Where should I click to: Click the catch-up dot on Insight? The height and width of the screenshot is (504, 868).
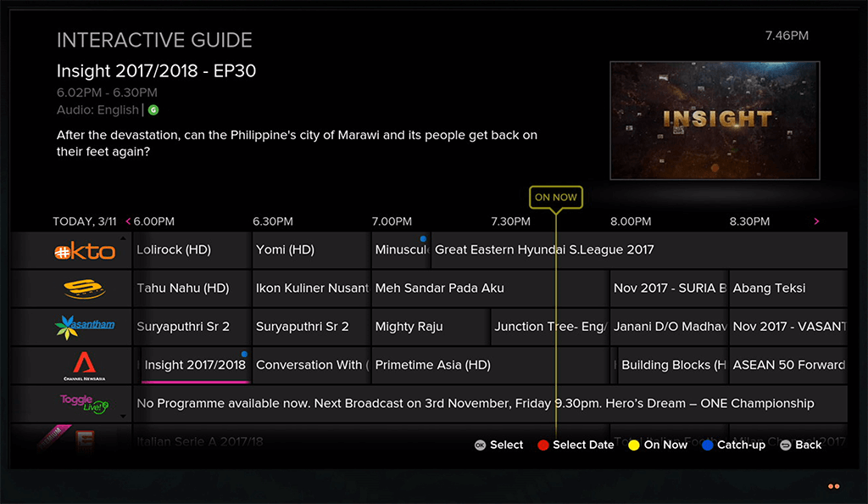[x=244, y=354]
